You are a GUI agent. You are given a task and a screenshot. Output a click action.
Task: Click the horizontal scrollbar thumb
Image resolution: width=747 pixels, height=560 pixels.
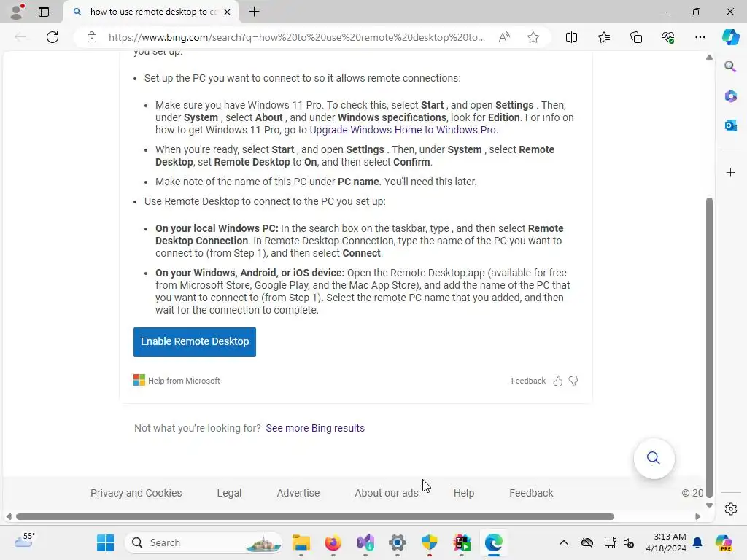pyautogui.click(x=315, y=517)
